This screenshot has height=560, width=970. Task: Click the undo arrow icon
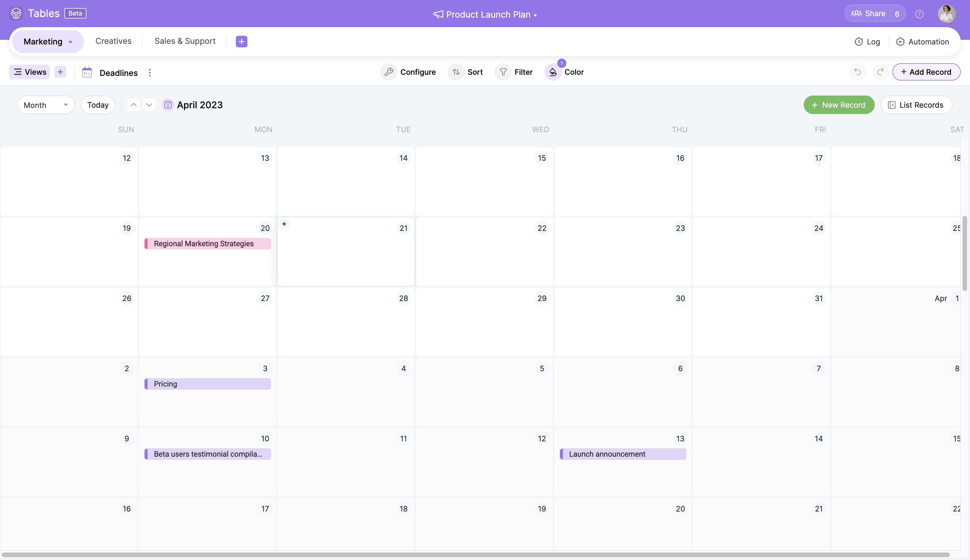[857, 72]
